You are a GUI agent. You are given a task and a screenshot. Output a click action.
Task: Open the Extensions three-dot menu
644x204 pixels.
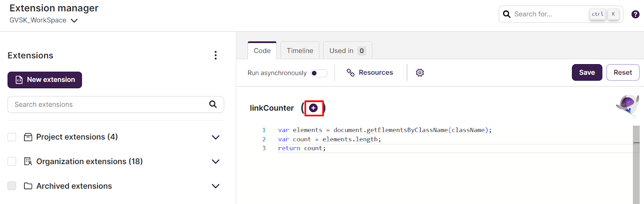pos(216,55)
